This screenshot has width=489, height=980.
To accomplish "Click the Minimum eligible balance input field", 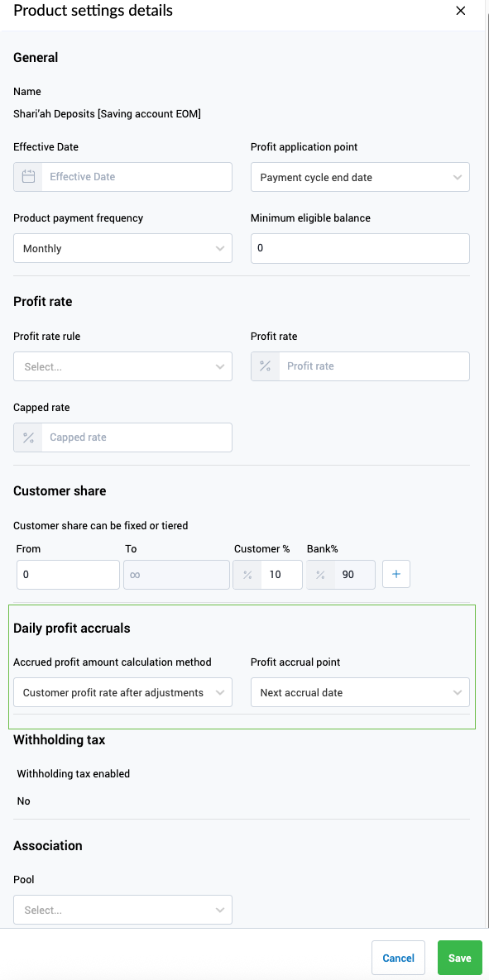I will tap(360, 248).
